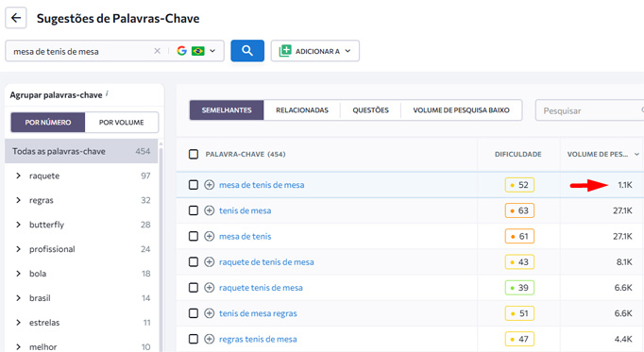
Task: Click difficulty badge 39
Action: pos(519,288)
